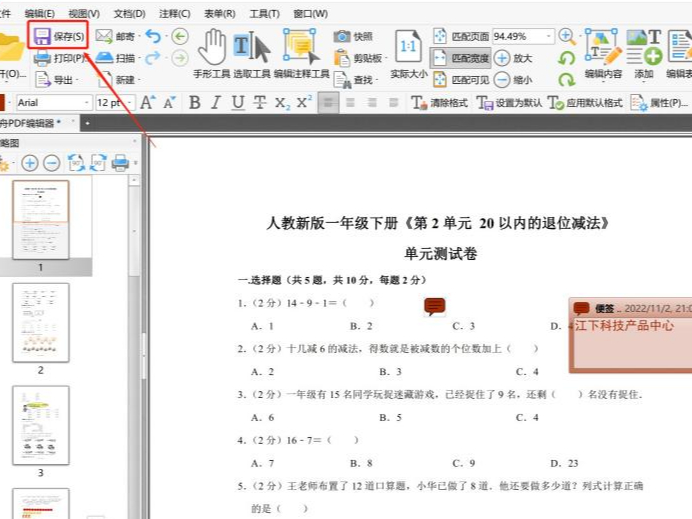Open the View (视图) menu
The width and height of the screenshot is (692, 519).
(84, 14)
